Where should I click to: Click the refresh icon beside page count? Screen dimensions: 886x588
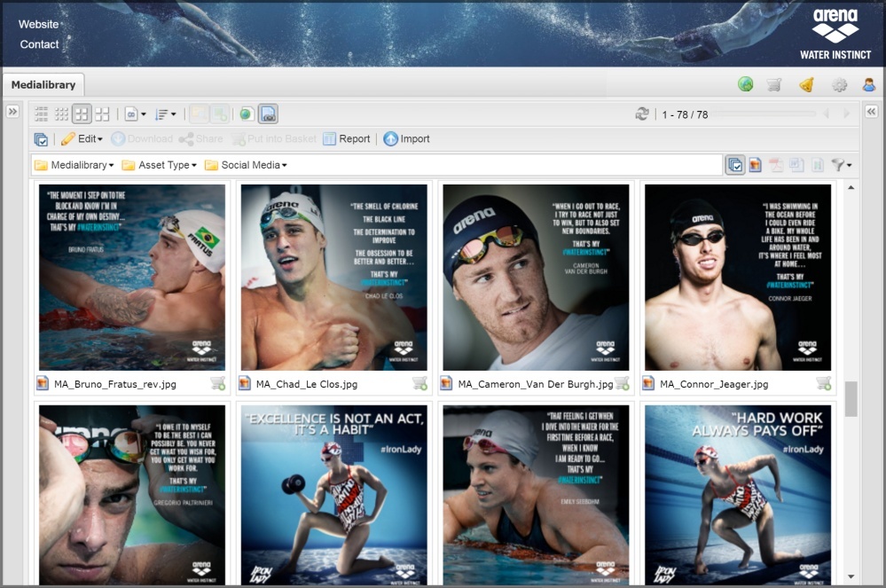click(x=642, y=114)
